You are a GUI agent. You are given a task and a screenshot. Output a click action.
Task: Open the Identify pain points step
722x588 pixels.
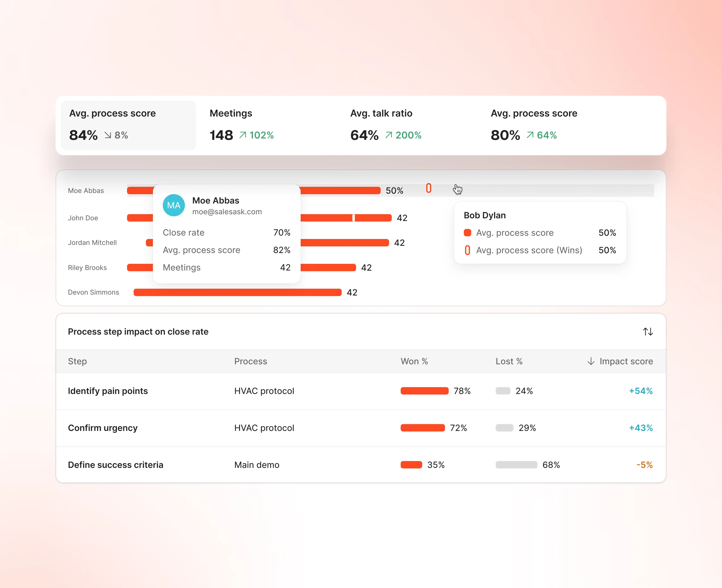point(108,391)
